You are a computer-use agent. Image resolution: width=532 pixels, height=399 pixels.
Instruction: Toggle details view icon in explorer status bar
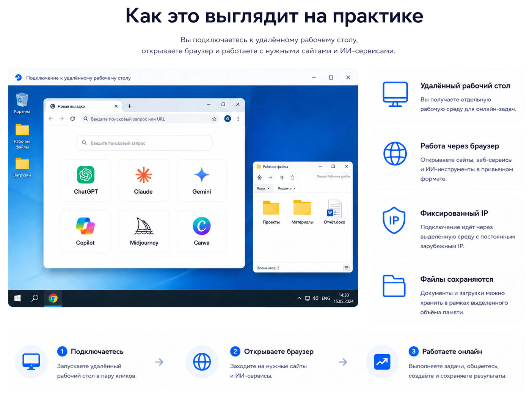(346, 268)
